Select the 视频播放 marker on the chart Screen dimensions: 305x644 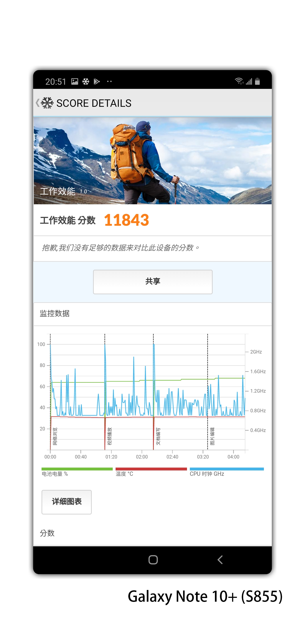coord(110,436)
